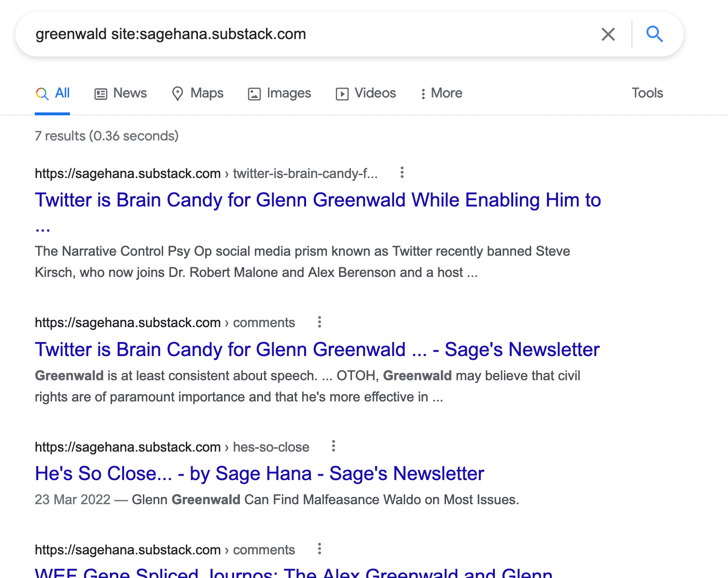Image resolution: width=728 pixels, height=578 pixels.
Task: Expand the More search categories menu
Action: (x=441, y=93)
